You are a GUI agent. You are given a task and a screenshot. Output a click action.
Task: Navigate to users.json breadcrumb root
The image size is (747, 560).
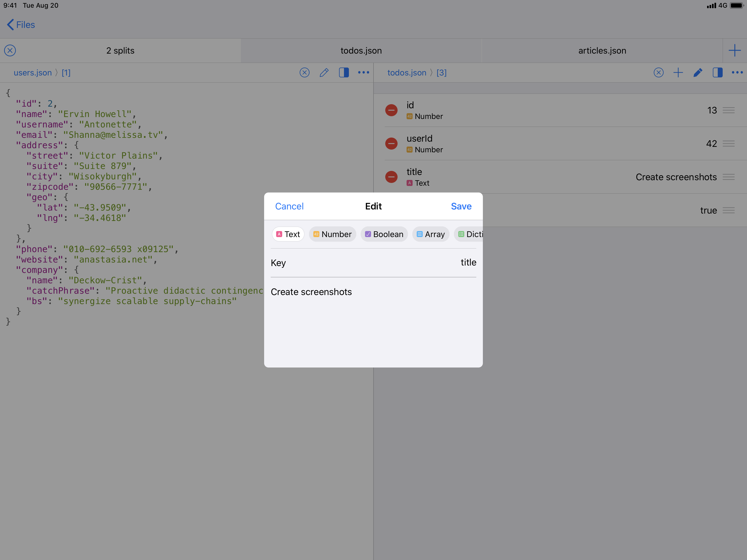[x=33, y=73]
